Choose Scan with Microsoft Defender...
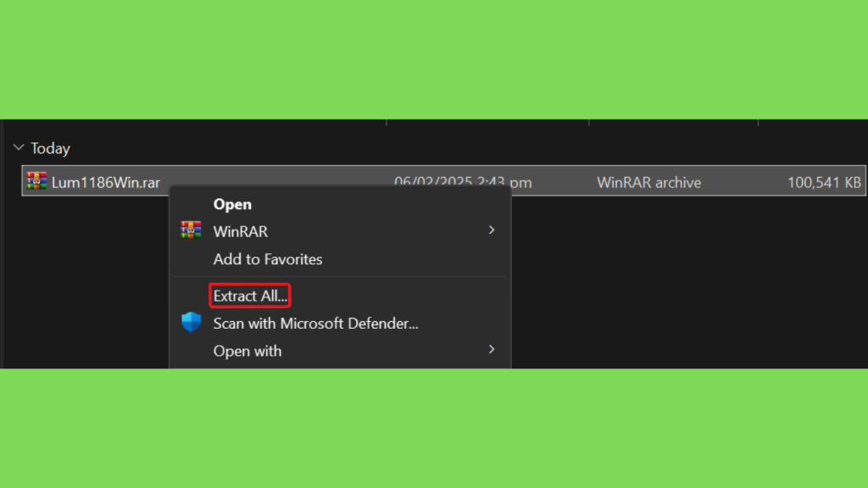The image size is (868, 488). click(x=315, y=323)
